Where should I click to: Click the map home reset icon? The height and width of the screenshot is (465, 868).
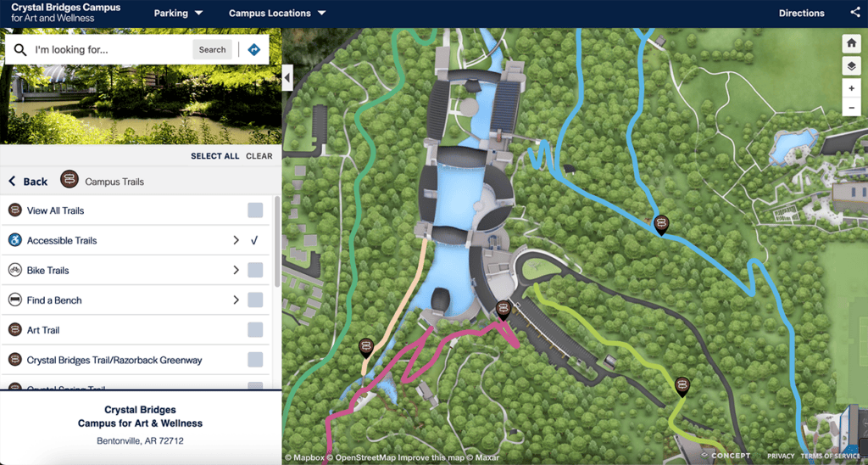(x=852, y=43)
